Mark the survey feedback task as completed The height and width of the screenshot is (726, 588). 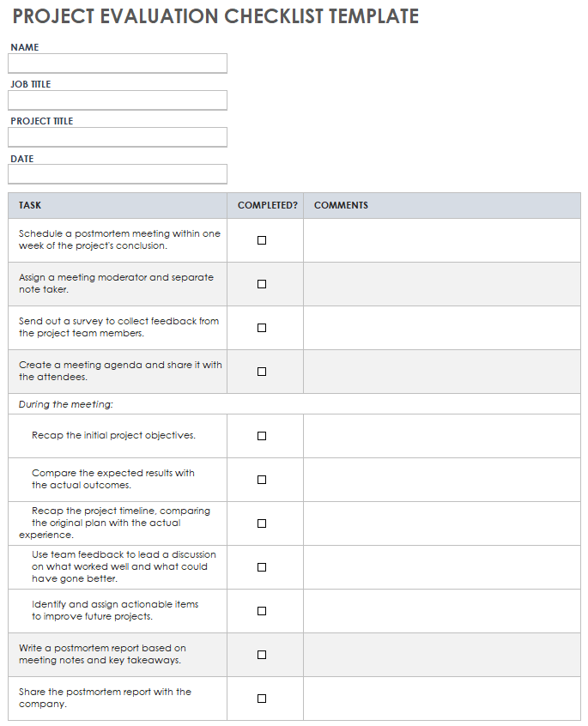tap(262, 328)
